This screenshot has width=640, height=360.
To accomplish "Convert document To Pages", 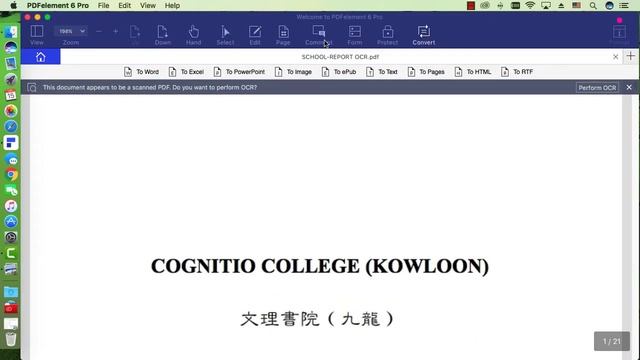I will pyautogui.click(x=426, y=72).
